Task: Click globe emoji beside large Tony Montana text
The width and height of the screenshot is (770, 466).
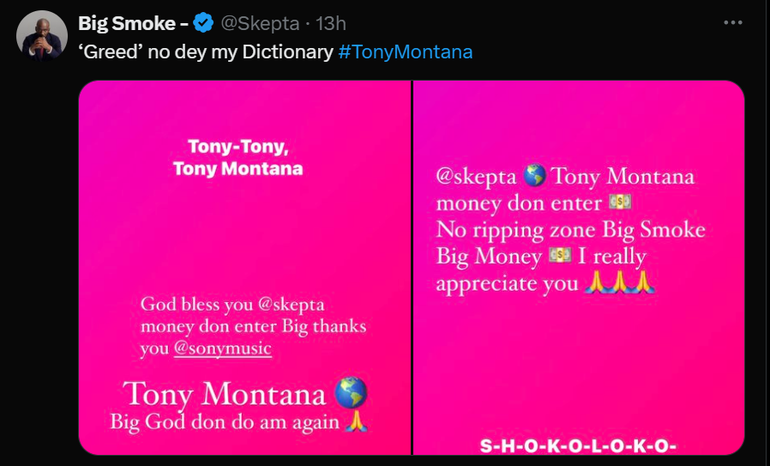Action: pos(352,391)
